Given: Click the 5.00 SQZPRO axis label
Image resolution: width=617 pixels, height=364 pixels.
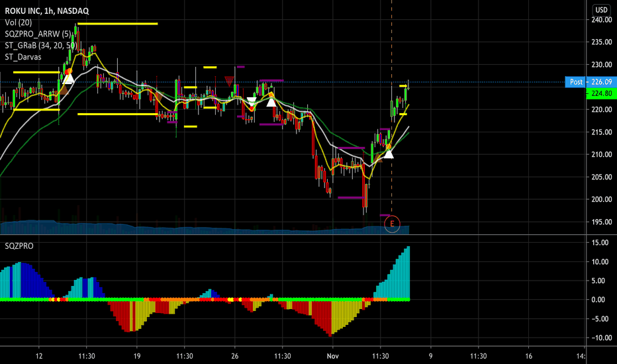Looking at the screenshot, I should [598, 281].
